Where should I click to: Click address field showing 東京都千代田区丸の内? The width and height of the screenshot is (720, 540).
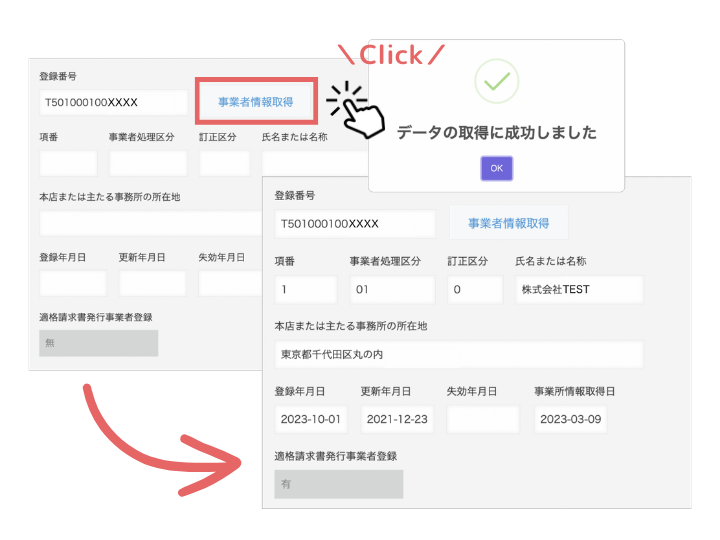[459, 354]
